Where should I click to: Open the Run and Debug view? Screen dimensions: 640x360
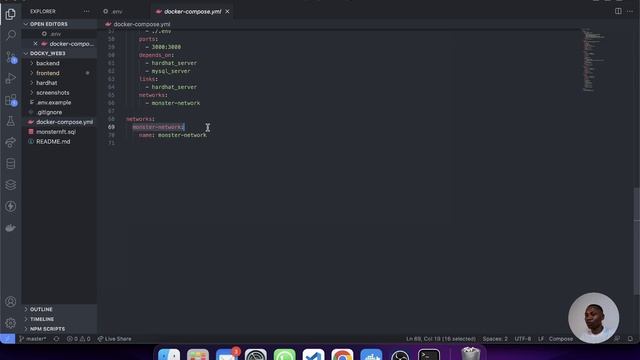tap(11, 78)
